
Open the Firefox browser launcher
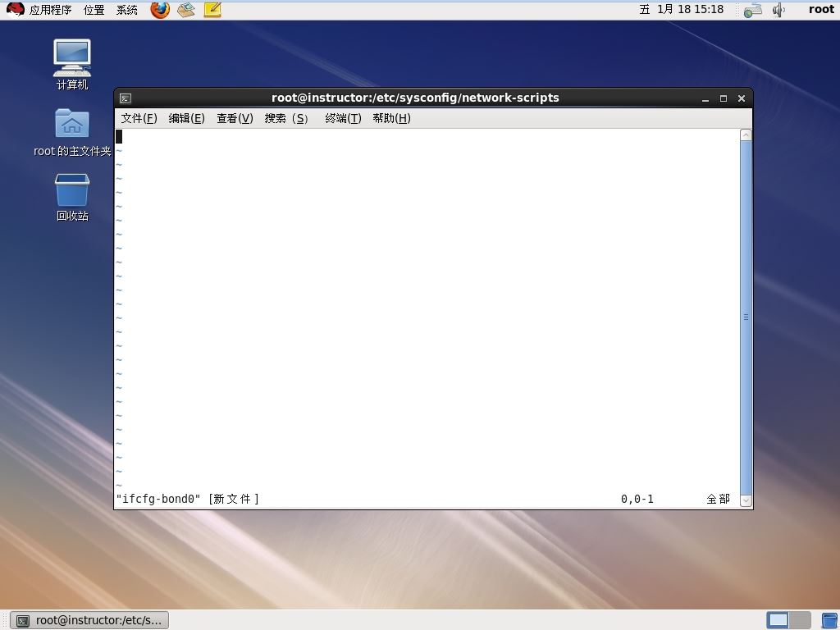coord(160,10)
